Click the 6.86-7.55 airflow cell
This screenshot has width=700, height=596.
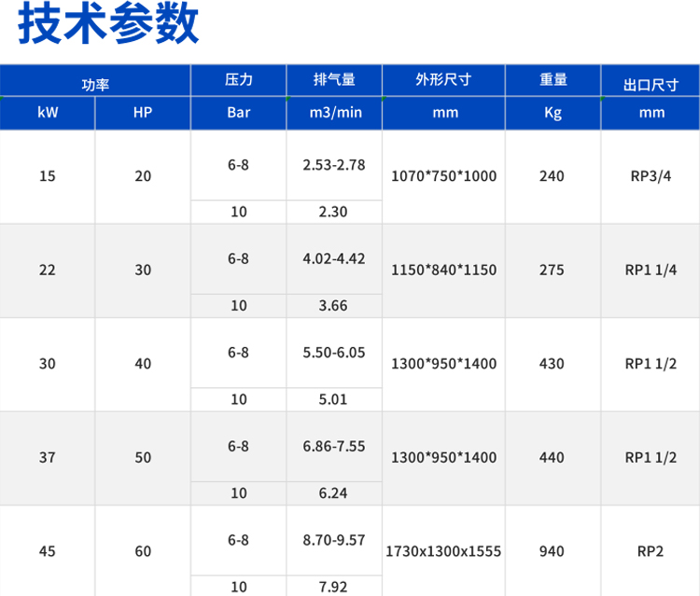pos(334,447)
